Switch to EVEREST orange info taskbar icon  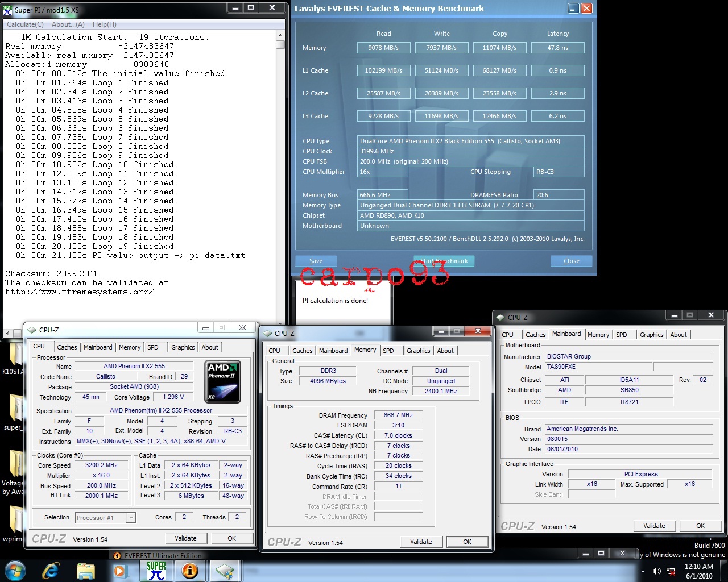point(190,571)
